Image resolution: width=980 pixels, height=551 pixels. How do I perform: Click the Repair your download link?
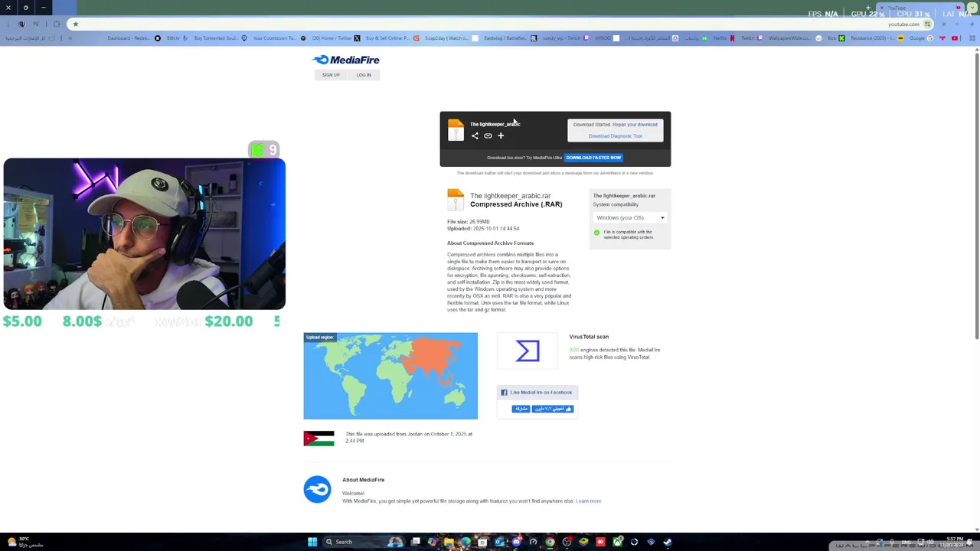coord(635,124)
